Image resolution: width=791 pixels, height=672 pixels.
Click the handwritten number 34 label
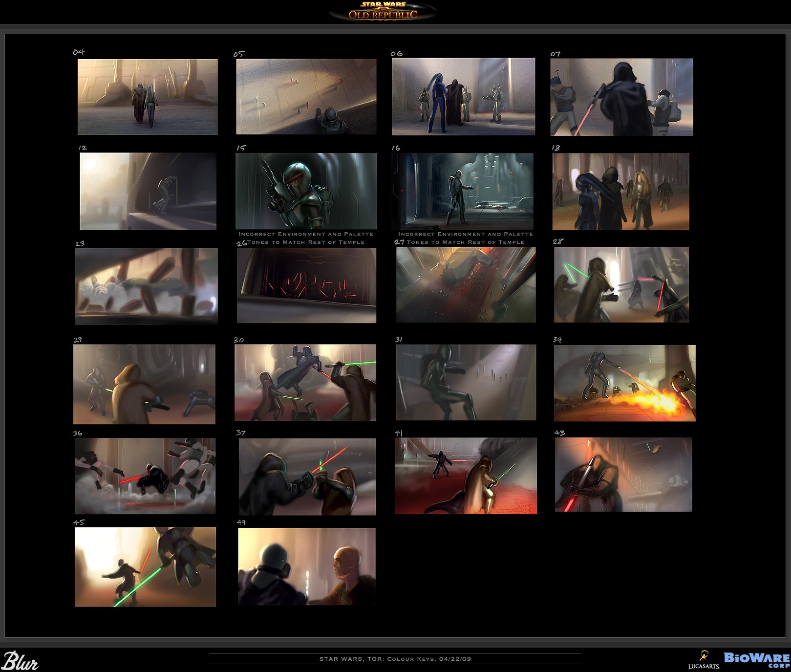pyautogui.click(x=557, y=339)
